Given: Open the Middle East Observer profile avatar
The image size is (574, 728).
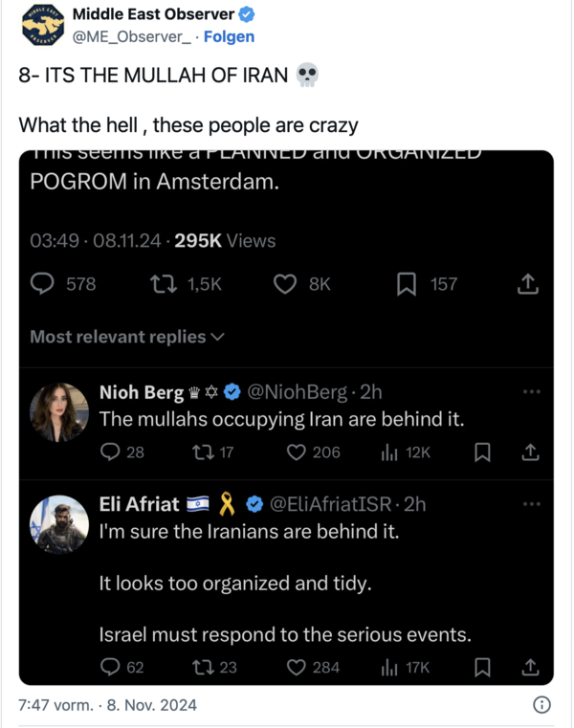Looking at the screenshot, I should pyautogui.click(x=43, y=25).
